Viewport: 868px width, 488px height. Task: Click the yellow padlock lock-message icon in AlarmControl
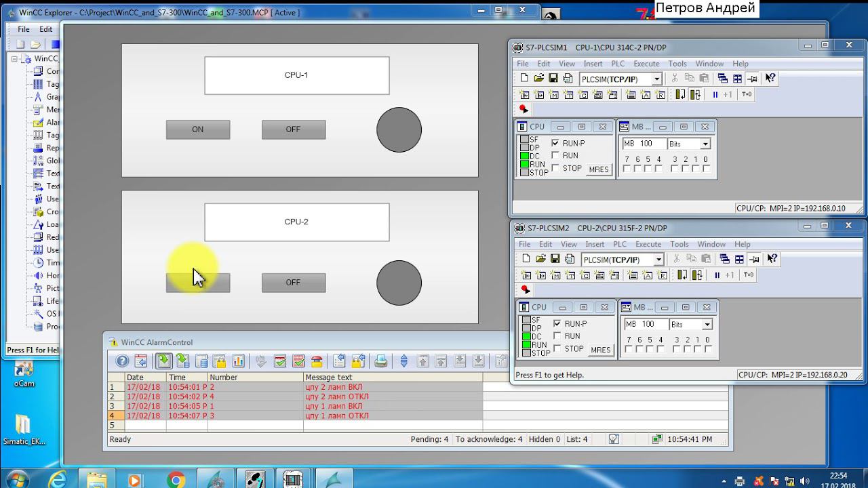click(358, 361)
